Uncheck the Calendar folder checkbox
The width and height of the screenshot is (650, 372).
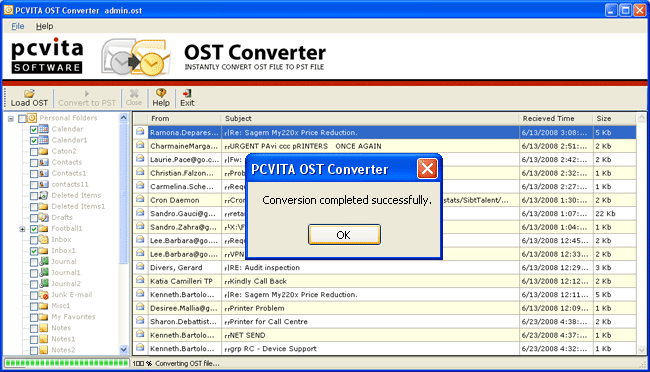(34, 129)
